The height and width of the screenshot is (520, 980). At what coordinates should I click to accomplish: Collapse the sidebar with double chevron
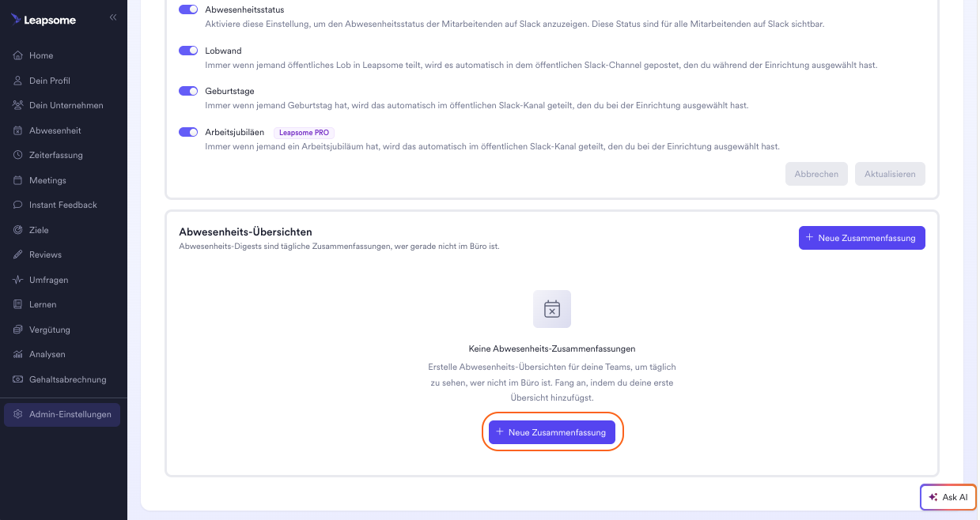[113, 17]
